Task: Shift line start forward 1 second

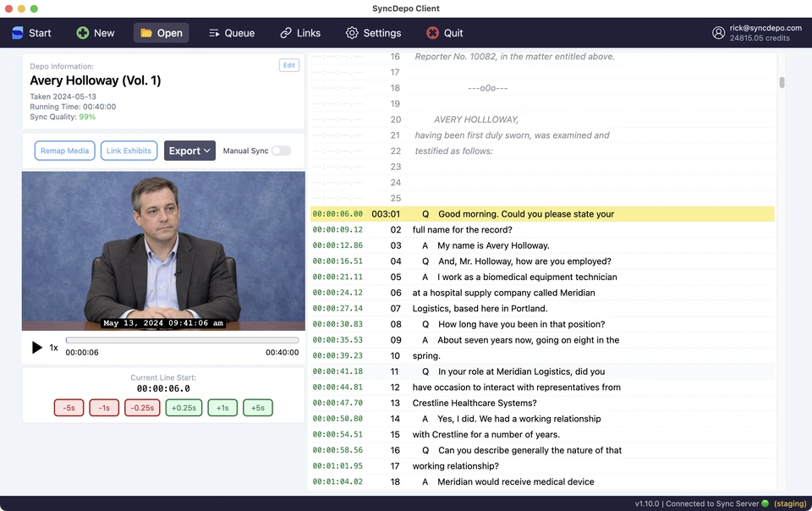Action: click(x=222, y=408)
